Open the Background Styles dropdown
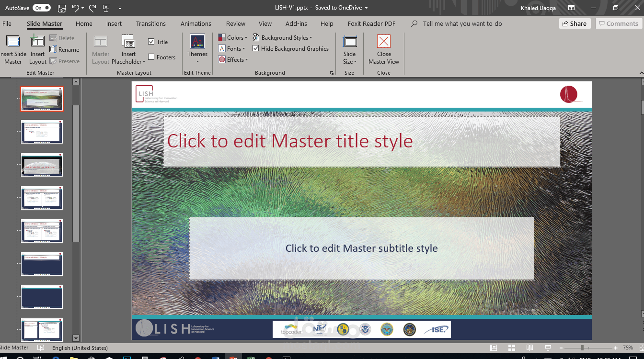The width and height of the screenshot is (644, 359). point(283,37)
